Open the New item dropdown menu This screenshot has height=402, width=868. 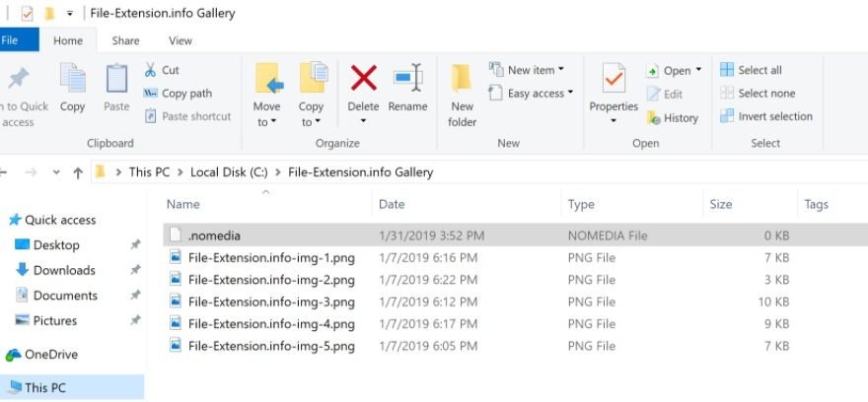point(535,70)
